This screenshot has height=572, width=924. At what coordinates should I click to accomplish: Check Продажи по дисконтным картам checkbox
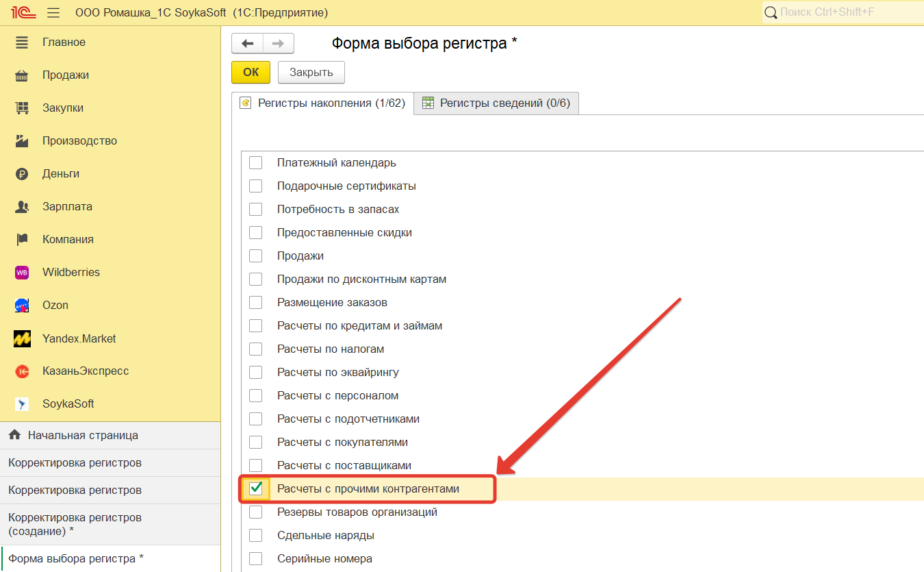(x=255, y=279)
